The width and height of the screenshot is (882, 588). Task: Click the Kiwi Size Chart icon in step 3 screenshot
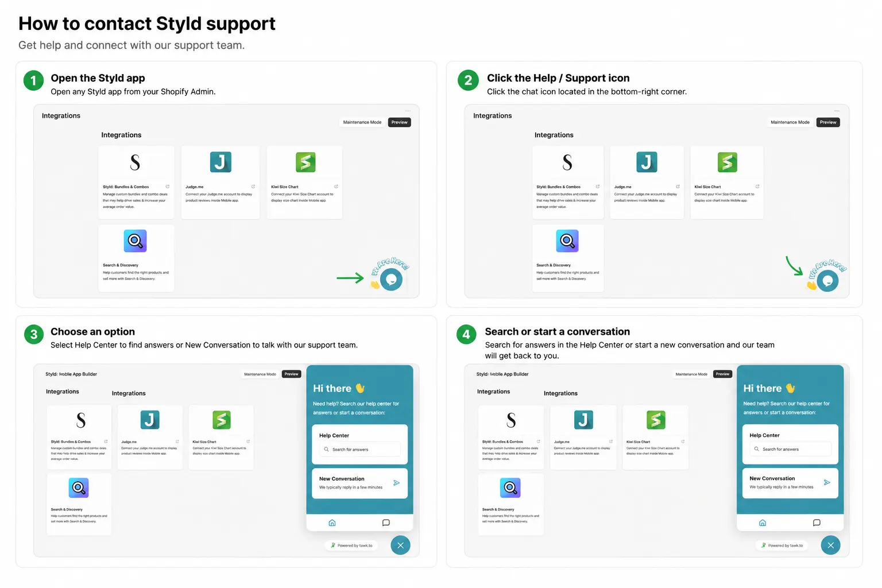tap(222, 420)
